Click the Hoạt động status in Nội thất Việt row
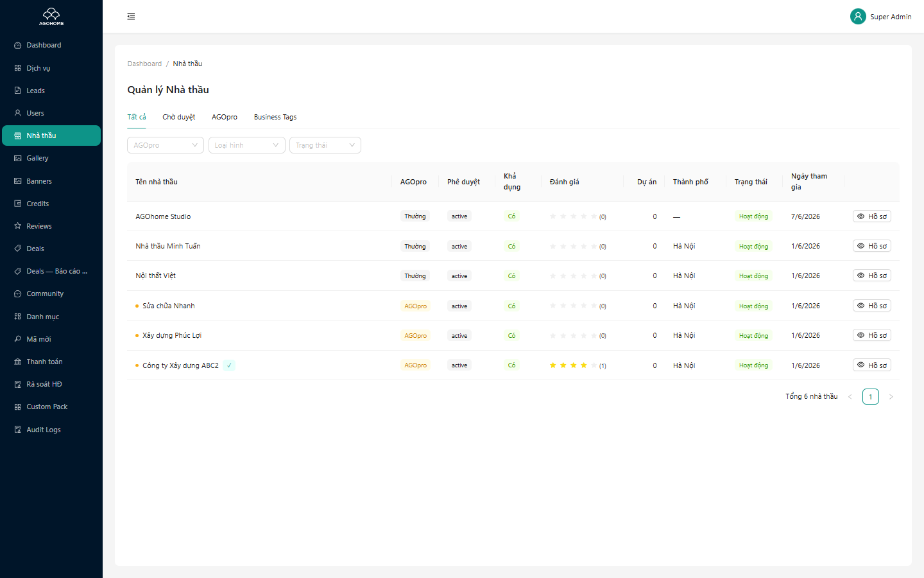 (753, 276)
